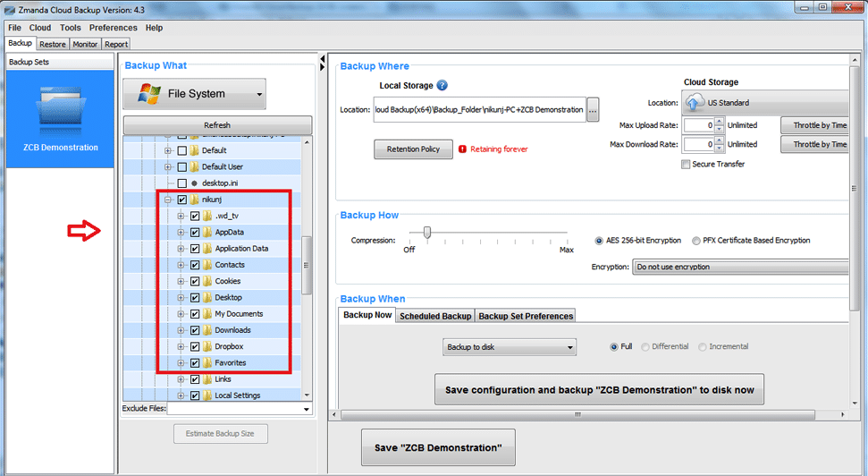Image resolution: width=868 pixels, height=476 pixels.
Task: Click the red retention warning icon
Action: pyautogui.click(x=462, y=149)
